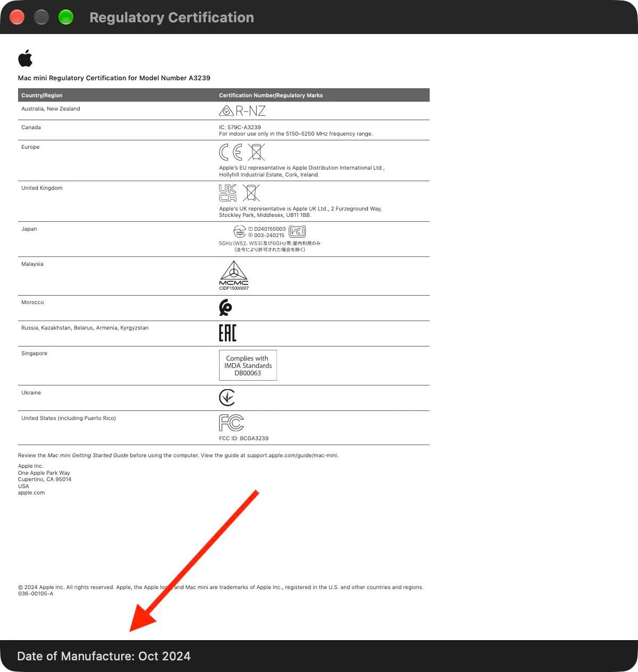The width and height of the screenshot is (638, 672).
Task: Click the 'Mac mini Getting Started Guide' italic title
Action: tap(88, 456)
